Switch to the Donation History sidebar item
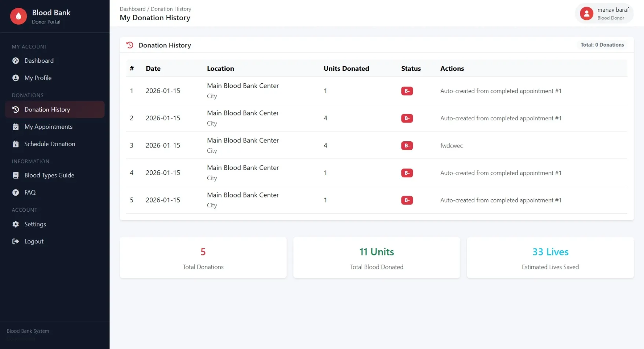 (x=47, y=109)
